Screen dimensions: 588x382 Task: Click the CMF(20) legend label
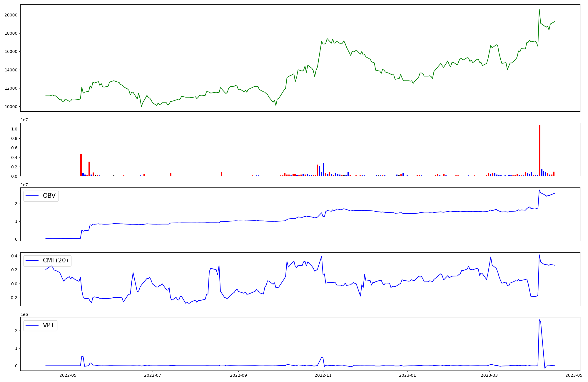pos(56,261)
